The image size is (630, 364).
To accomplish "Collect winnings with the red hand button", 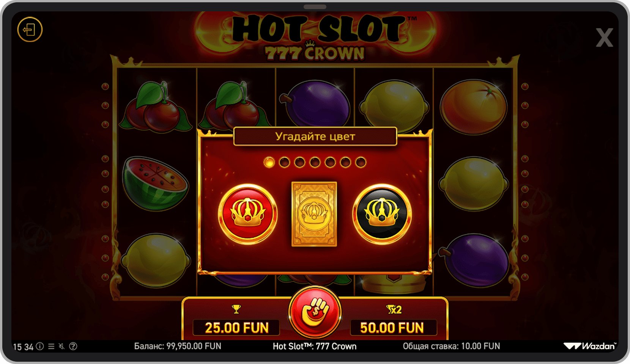I will click(x=315, y=312).
